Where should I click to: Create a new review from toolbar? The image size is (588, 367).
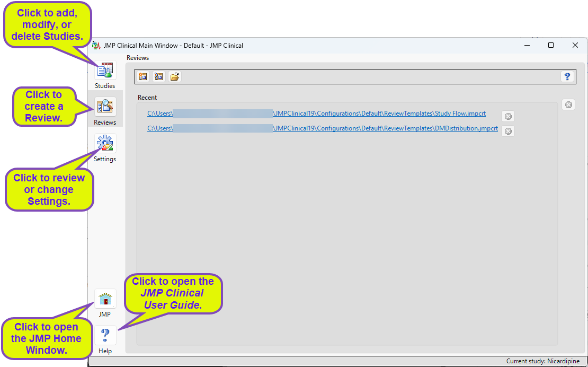tap(143, 76)
